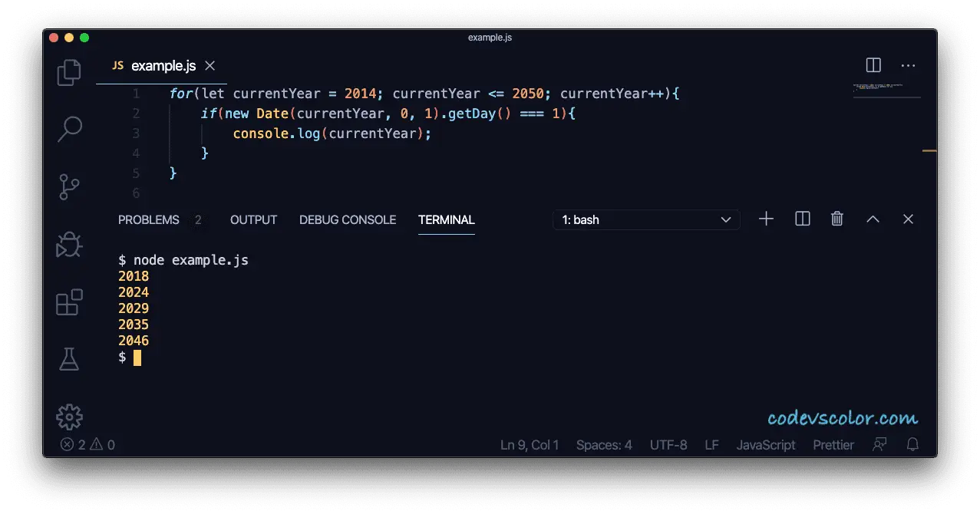This screenshot has width=980, height=514.
Task: Maximize the panel with chevron up
Action: pyautogui.click(x=873, y=219)
